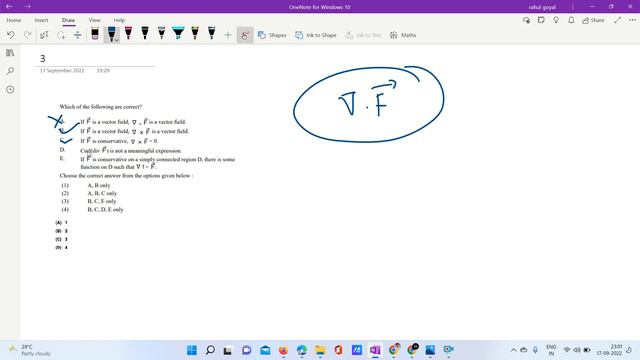Click the handwritten ∇·F ink drawing

pyautogui.click(x=369, y=104)
